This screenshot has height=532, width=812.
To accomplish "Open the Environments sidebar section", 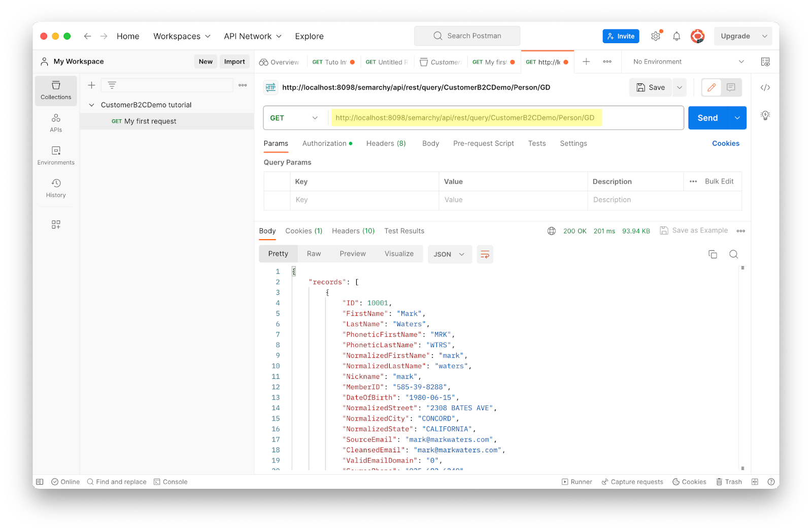I will click(x=56, y=156).
